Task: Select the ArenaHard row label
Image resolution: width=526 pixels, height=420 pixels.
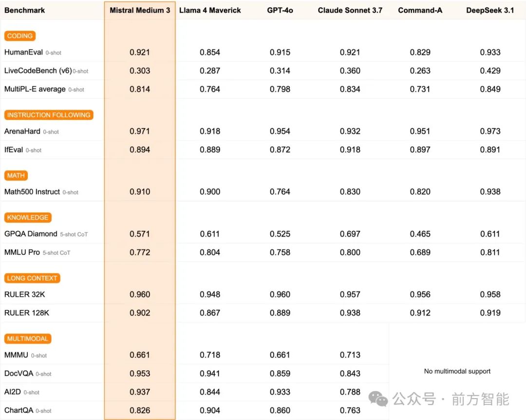Action: [22, 131]
